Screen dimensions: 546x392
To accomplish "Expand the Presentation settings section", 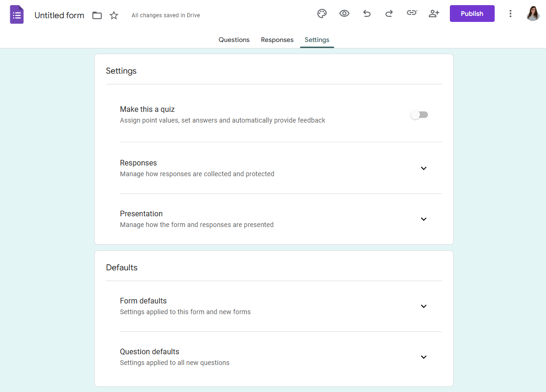I will click(424, 219).
